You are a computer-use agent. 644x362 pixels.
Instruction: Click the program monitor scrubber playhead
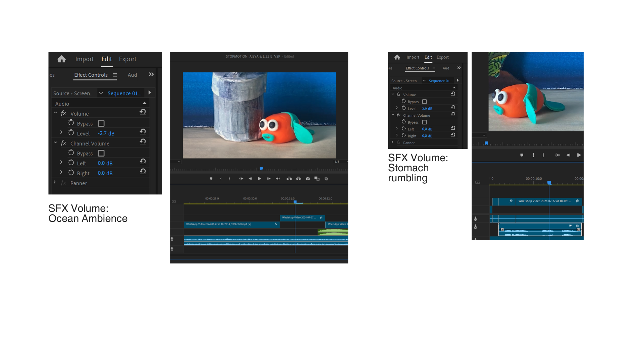261,169
